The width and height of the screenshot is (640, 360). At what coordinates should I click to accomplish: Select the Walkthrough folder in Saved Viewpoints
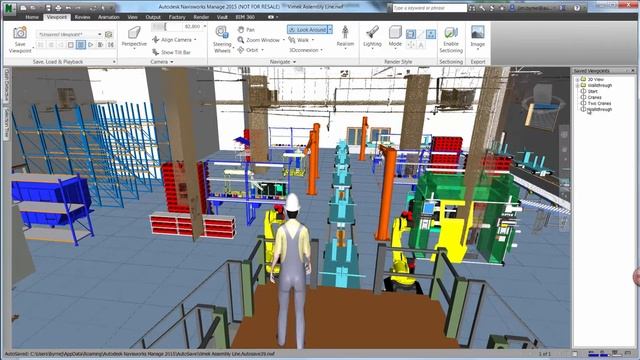600,85
